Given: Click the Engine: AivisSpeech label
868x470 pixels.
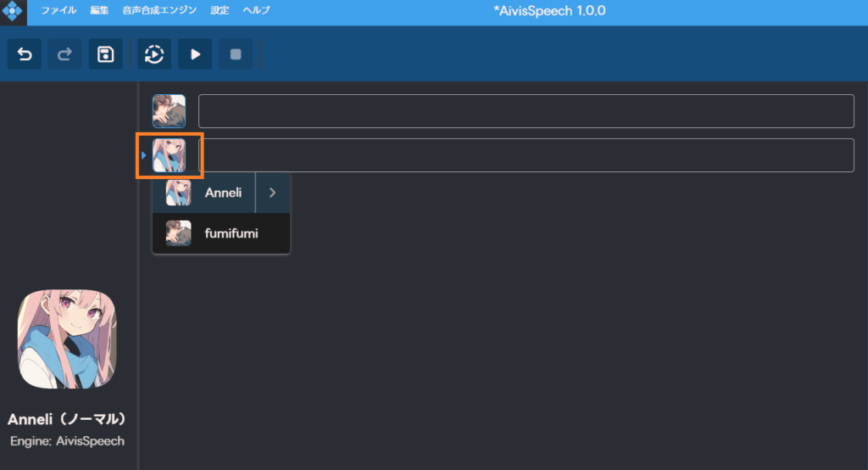Looking at the screenshot, I should (67, 441).
